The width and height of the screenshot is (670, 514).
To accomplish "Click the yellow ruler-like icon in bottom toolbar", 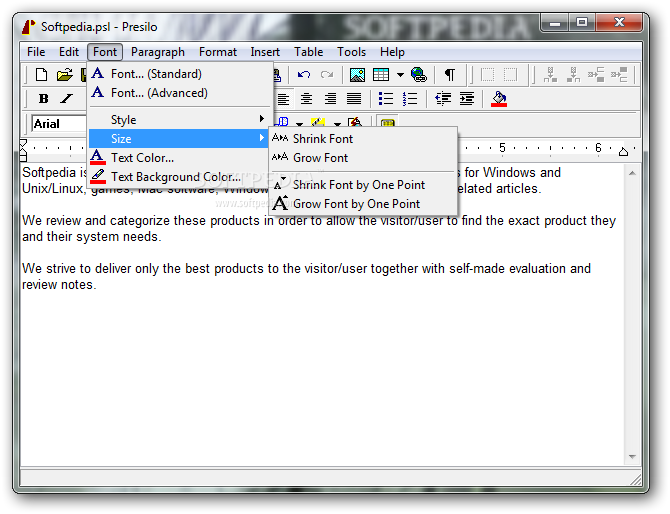I will point(387,123).
